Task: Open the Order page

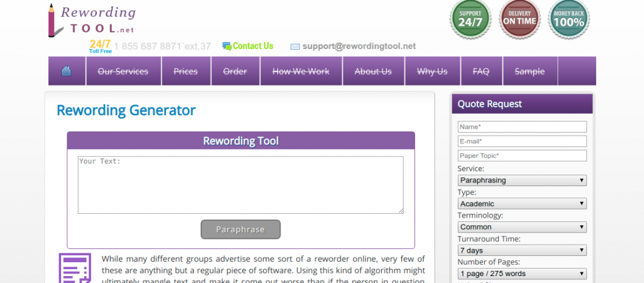Action: pos(235,72)
